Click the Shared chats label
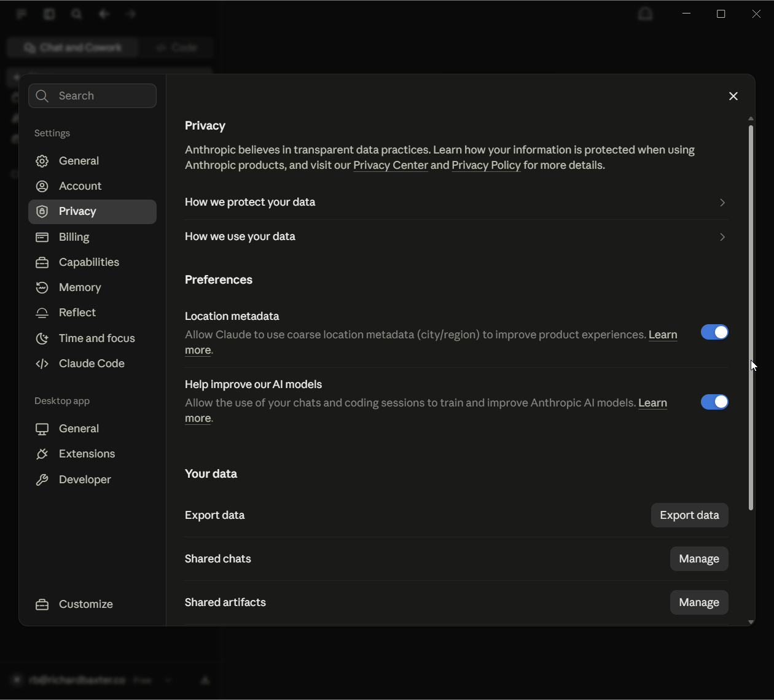 (x=218, y=559)
